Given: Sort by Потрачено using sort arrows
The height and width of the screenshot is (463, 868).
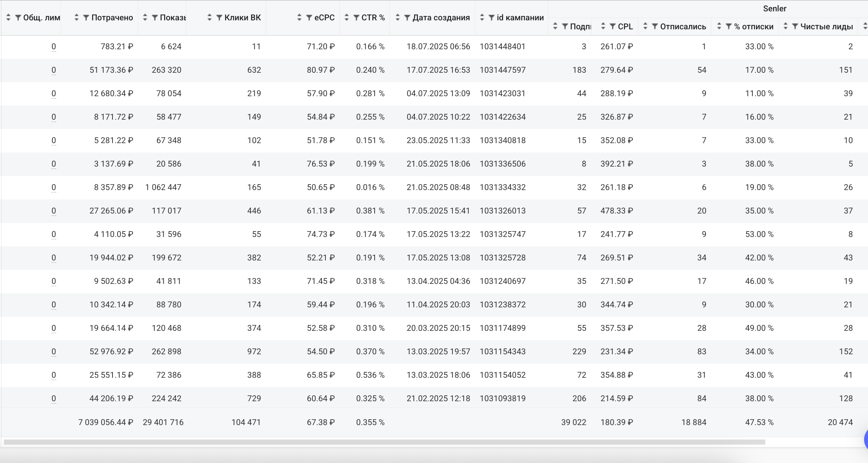Looking at the screenshot, I should click(77, 18).
